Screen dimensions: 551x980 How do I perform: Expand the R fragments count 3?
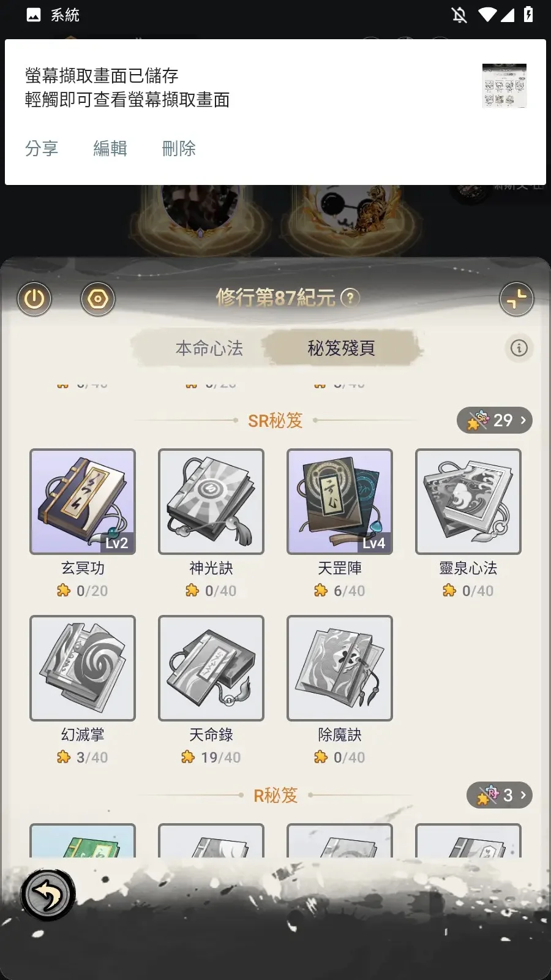tap(500, 795)
